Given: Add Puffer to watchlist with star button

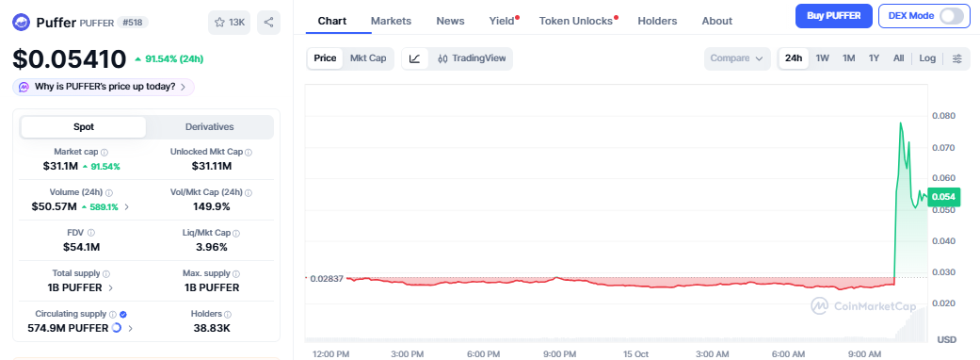Looking at the screenshot, I should point(230,23).
